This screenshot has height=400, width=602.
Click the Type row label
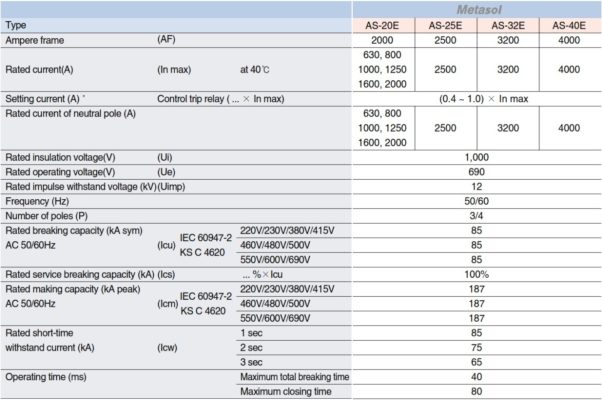(x=17, y=23)
